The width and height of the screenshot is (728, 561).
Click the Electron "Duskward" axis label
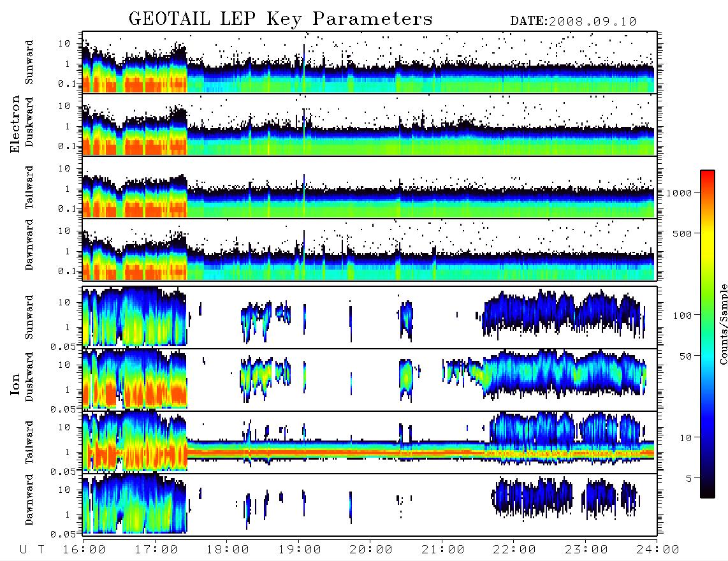click(29, 122)
